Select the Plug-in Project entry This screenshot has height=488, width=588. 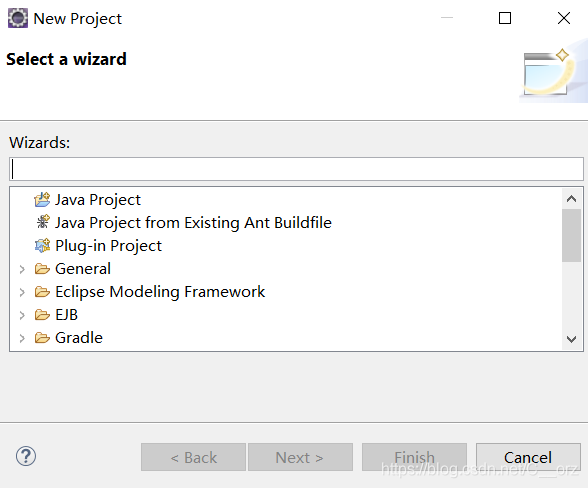coord(108,246)
